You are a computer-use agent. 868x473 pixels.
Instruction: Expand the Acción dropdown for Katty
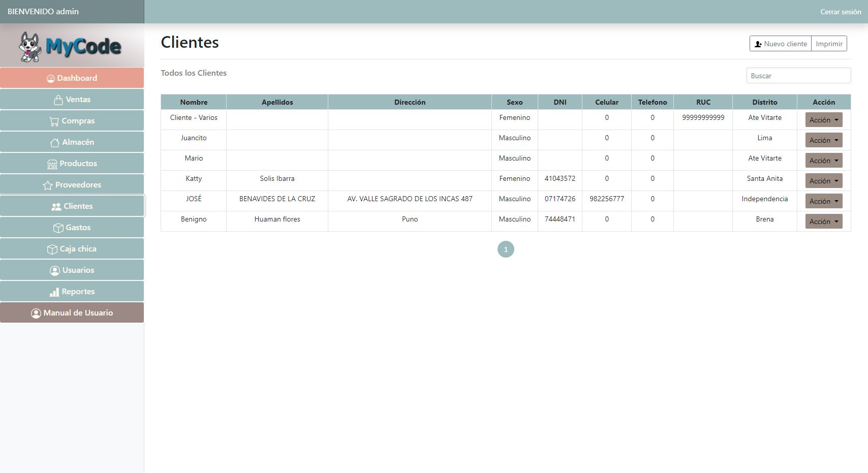(823, 181)
